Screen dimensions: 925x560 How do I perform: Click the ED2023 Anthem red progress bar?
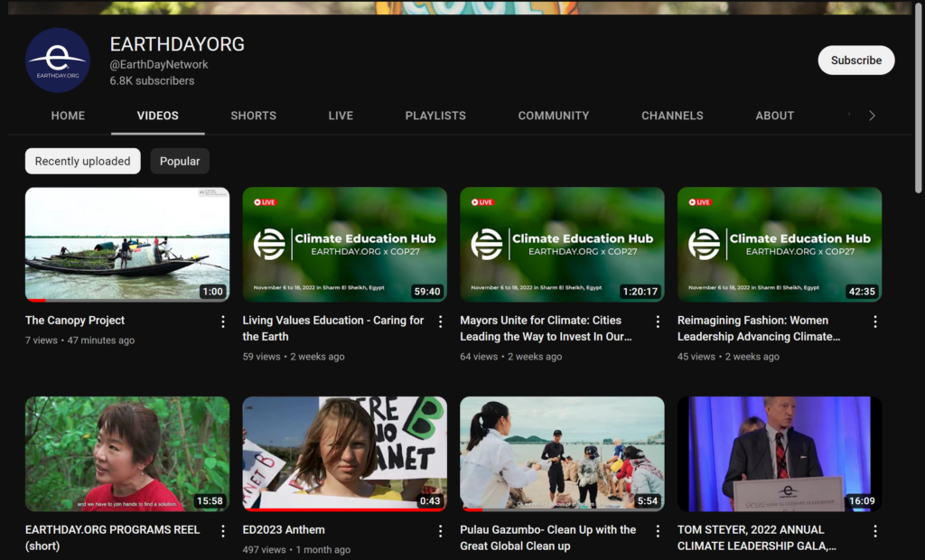click(344, 509)
